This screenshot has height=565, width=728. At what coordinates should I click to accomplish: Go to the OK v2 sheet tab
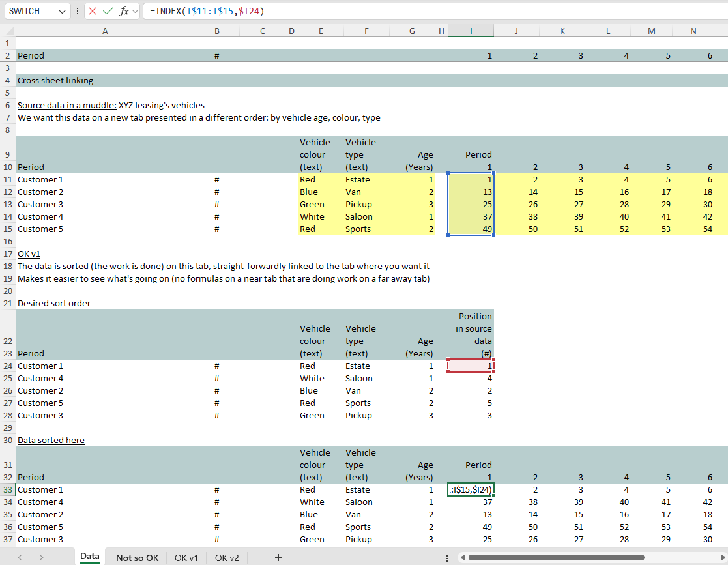click(x=227, y=557)
